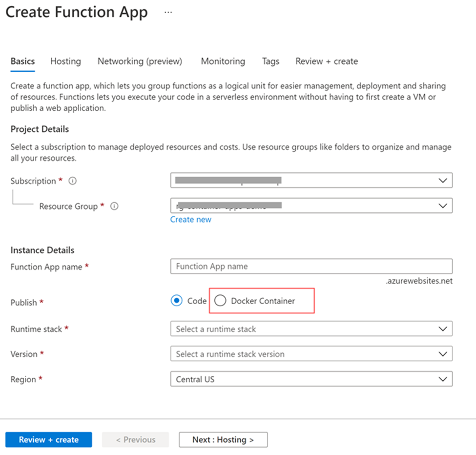Click the Subscription info icon
The width and height of the screenshot is (476, 455).
tap(73, 181)
